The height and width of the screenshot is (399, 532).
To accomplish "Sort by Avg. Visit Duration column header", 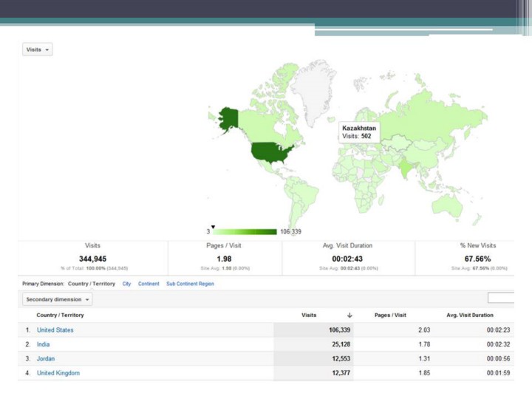I will pos(470,316).
